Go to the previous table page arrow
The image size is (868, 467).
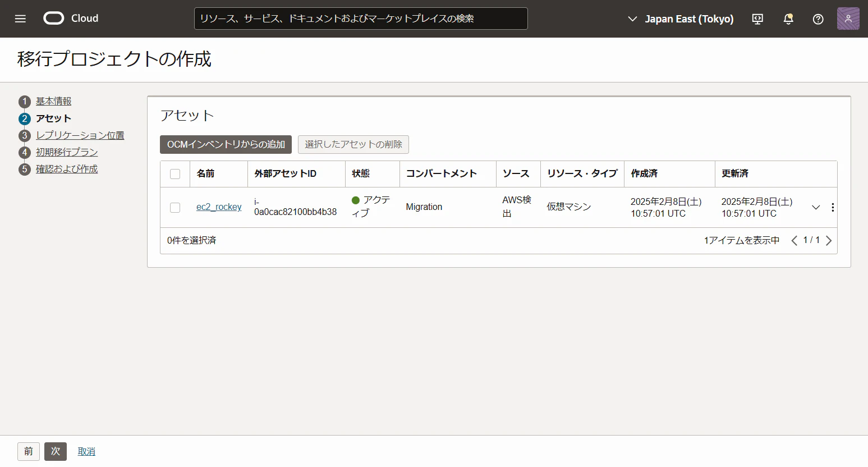794,240
